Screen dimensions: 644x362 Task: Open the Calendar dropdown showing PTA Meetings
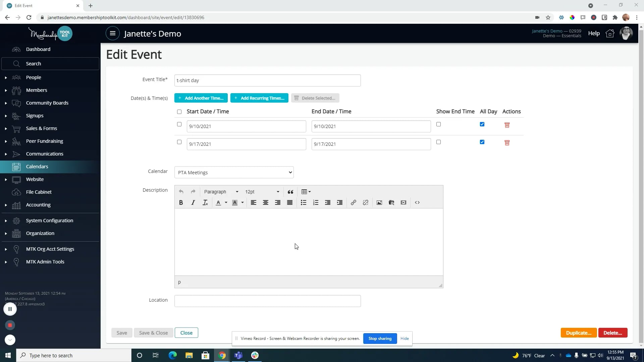pyautogui.click(x=234, y=172)
